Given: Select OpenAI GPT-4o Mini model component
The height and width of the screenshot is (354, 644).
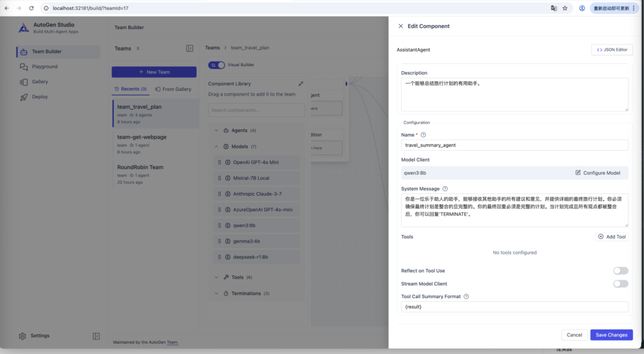Looking at the screenshot, I should (257, 162).
